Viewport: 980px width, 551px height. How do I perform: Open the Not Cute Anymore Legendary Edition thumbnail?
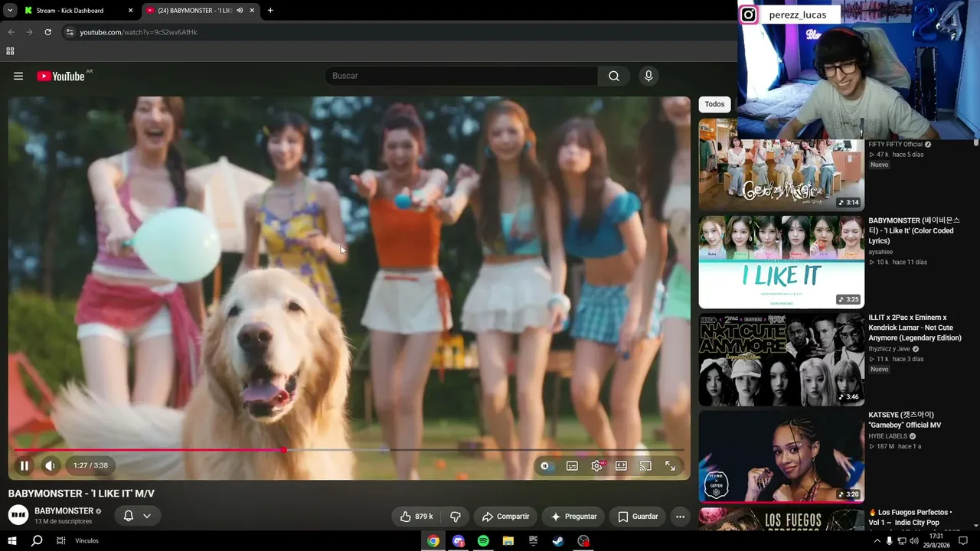click(x=781, y=359)
